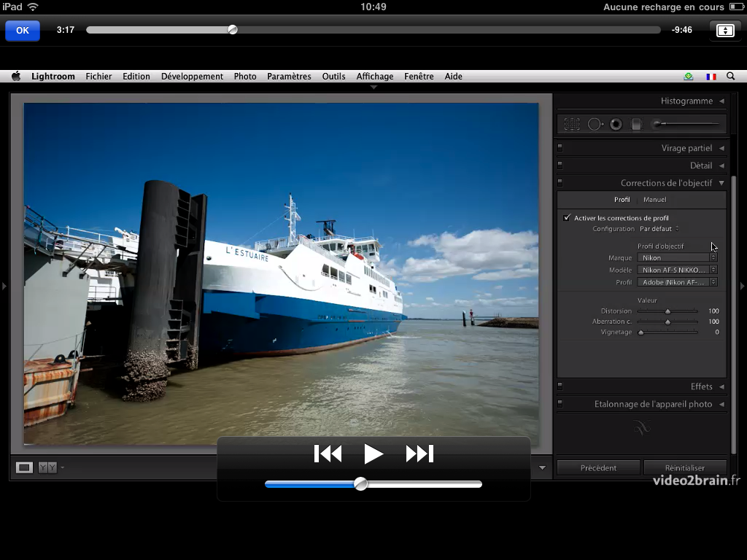Select the spot removal tool icon

click(595, 124)
